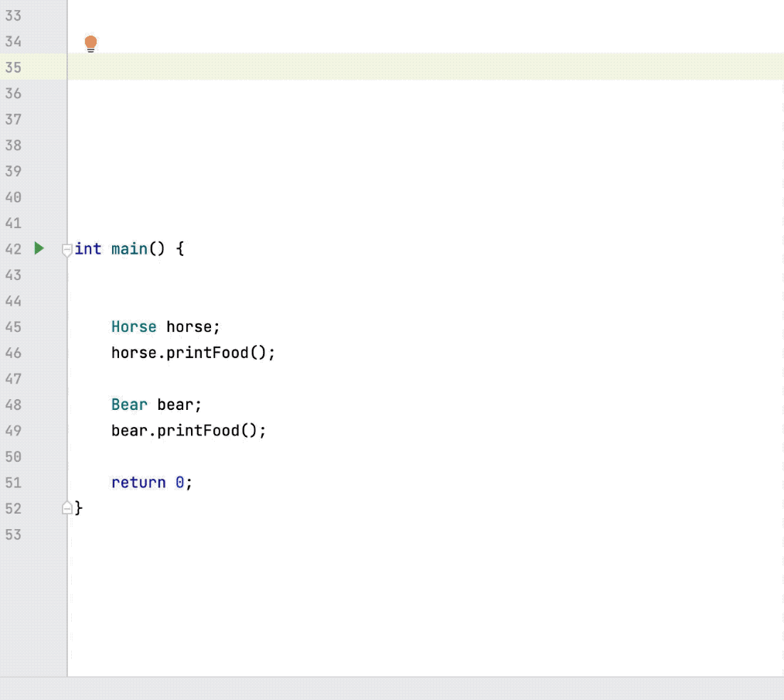Select the Horse type name on line 45

pyautogui.click(x=134, y=326)
